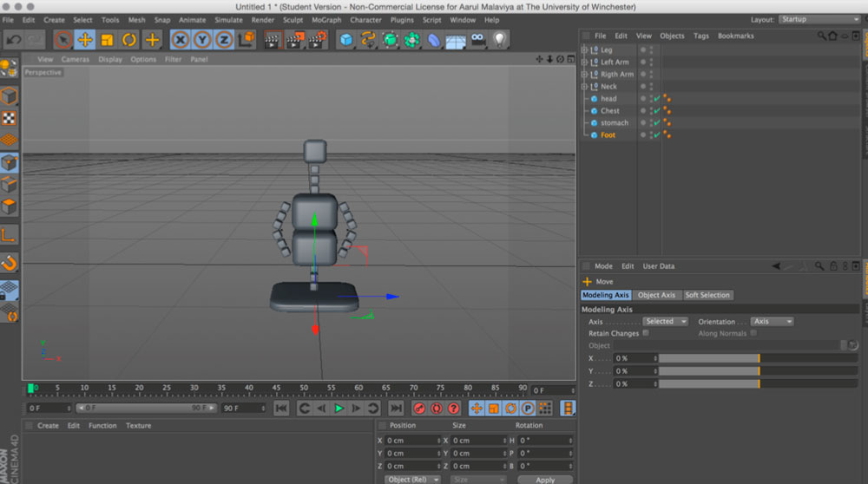Add a Cube primitive object

(x=346, y=40)
